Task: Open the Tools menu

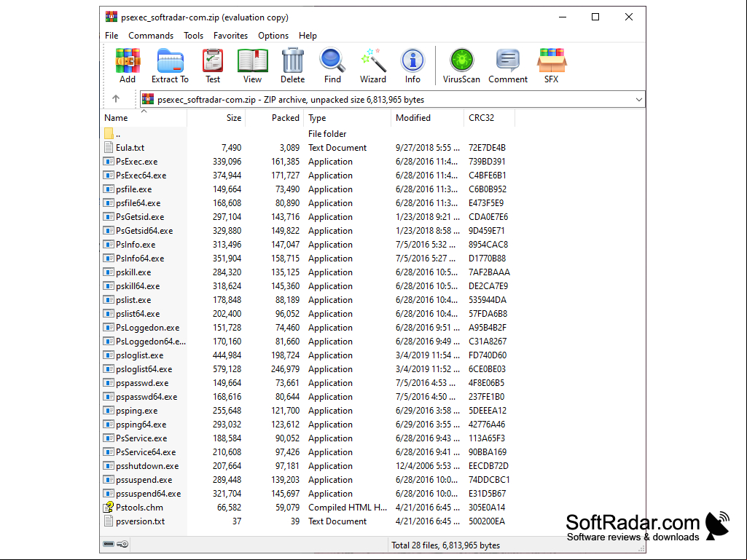Action: [x=193, y=36]
